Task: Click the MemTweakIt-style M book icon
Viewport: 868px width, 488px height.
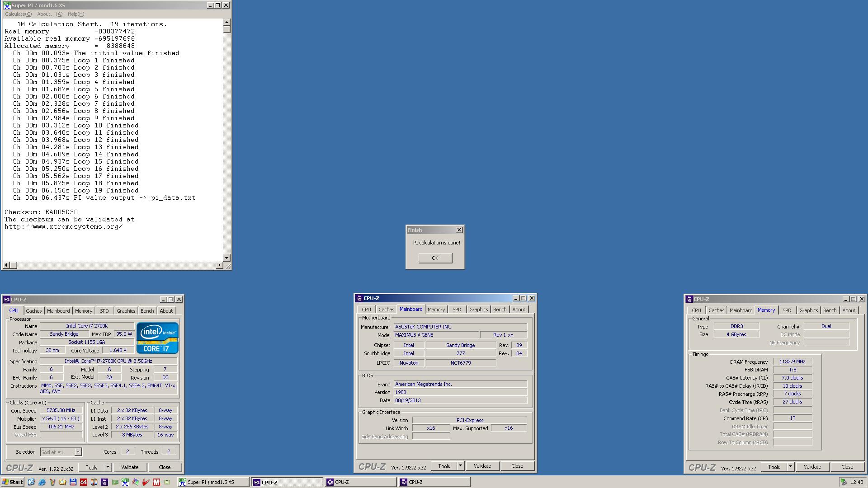Action: [94, 482]
